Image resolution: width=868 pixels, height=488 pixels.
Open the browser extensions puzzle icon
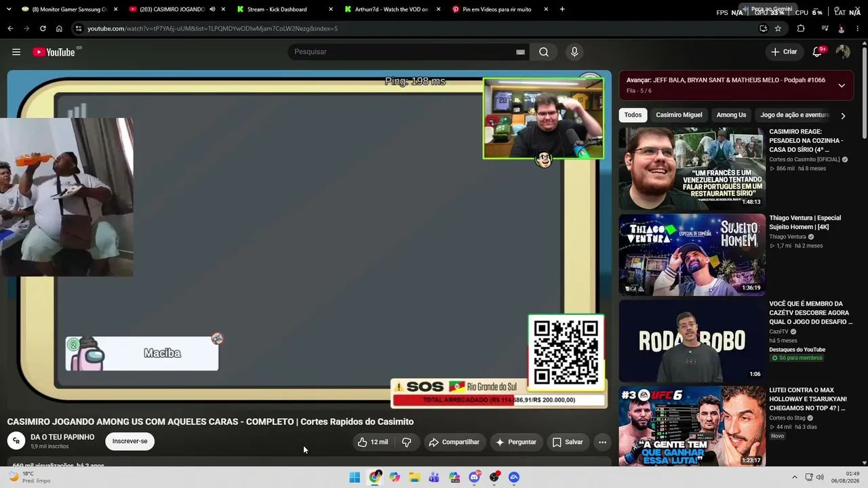(x=801, y=28)
